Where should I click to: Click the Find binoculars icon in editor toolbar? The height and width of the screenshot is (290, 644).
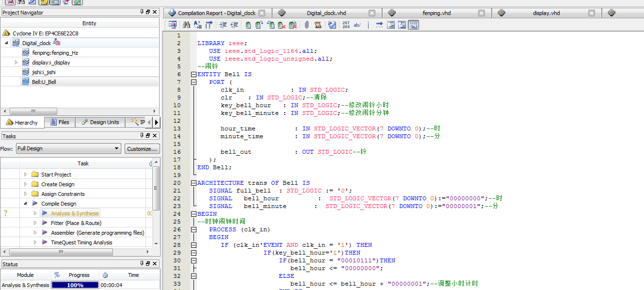(186, 25)
